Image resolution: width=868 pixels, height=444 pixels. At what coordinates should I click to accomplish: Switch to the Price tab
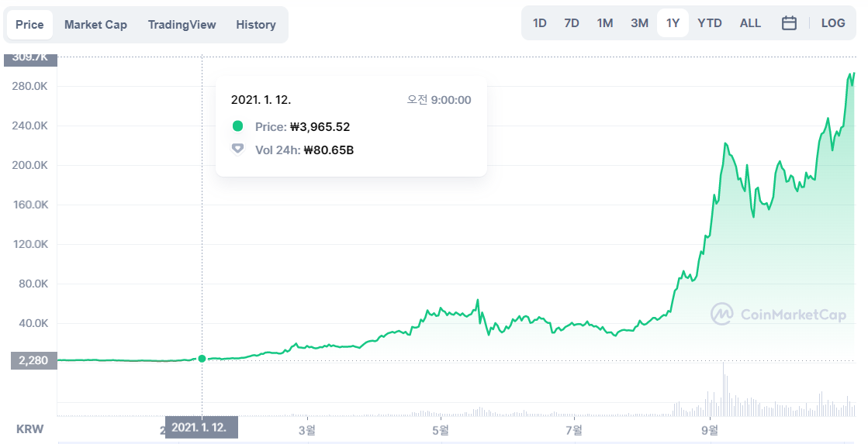coord(29,24)
